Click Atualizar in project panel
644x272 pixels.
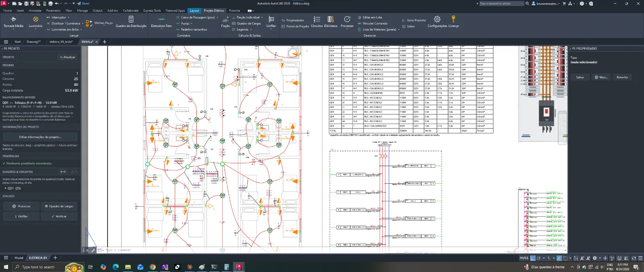[68, 57]
